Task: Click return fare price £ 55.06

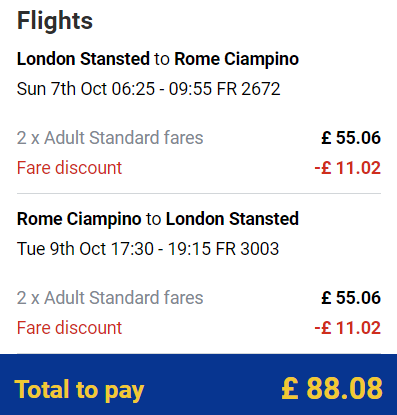Action: pos(351,298)
